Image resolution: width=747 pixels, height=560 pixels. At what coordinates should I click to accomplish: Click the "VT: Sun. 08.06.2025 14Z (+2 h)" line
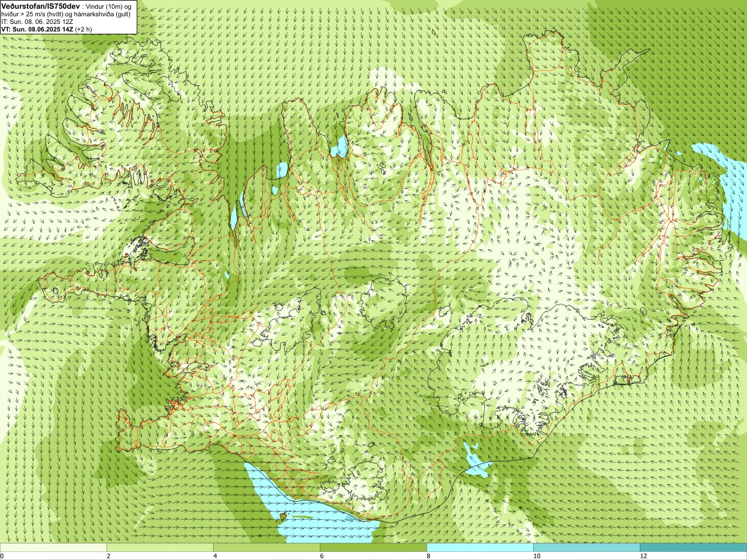point(47,29)
